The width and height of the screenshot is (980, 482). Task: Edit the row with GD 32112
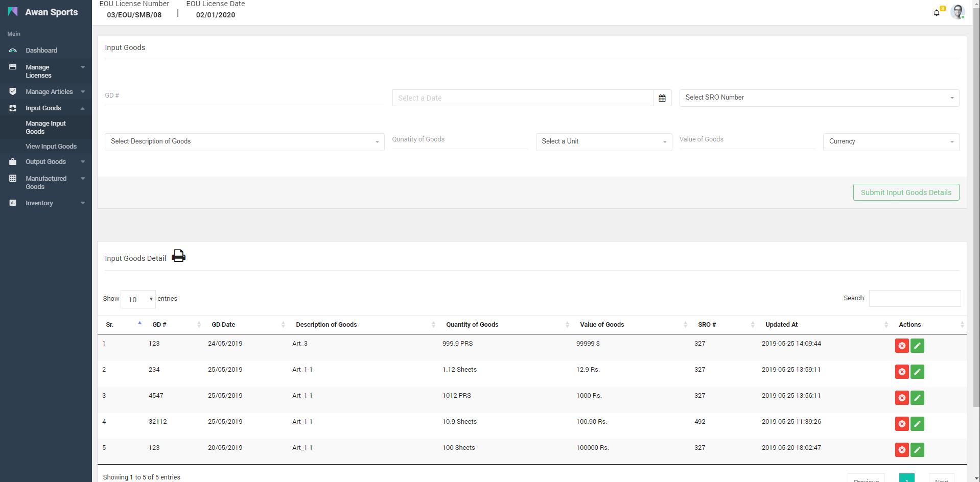[917, 424]
